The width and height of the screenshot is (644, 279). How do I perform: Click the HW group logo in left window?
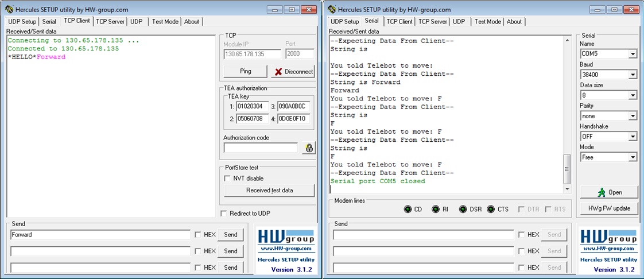[286, 236]
